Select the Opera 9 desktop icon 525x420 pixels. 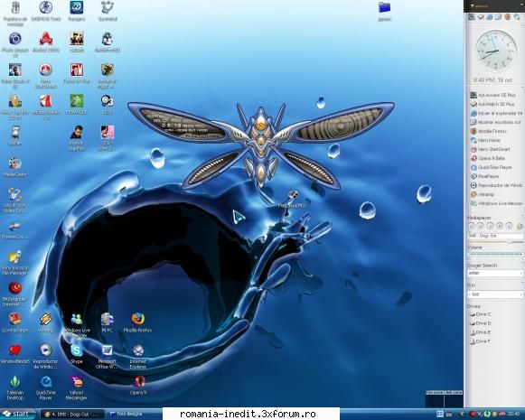pos(138,385)
